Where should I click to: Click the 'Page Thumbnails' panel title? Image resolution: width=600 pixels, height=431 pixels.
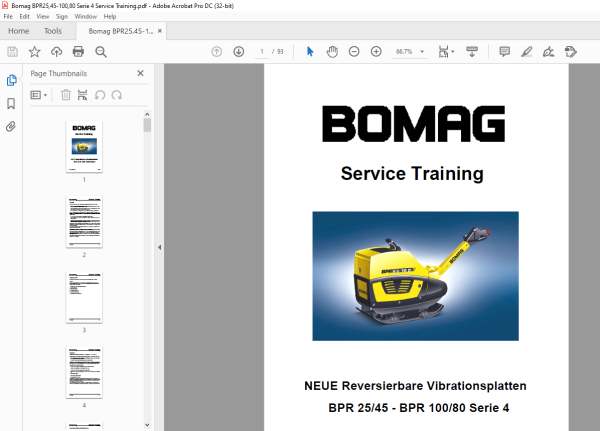[x=59, y=73]
